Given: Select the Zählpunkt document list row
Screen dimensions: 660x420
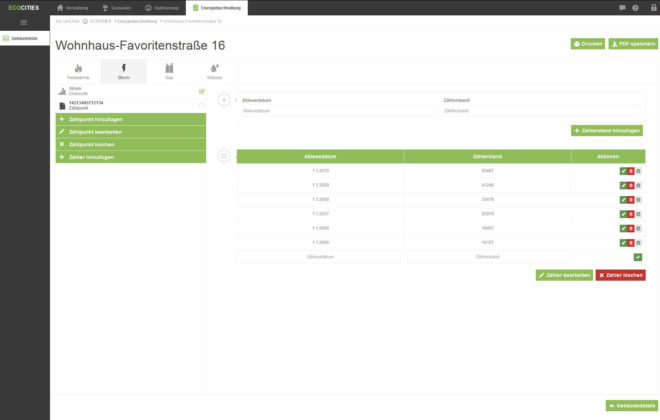Looking at the screenshot, I should point(131,105).
